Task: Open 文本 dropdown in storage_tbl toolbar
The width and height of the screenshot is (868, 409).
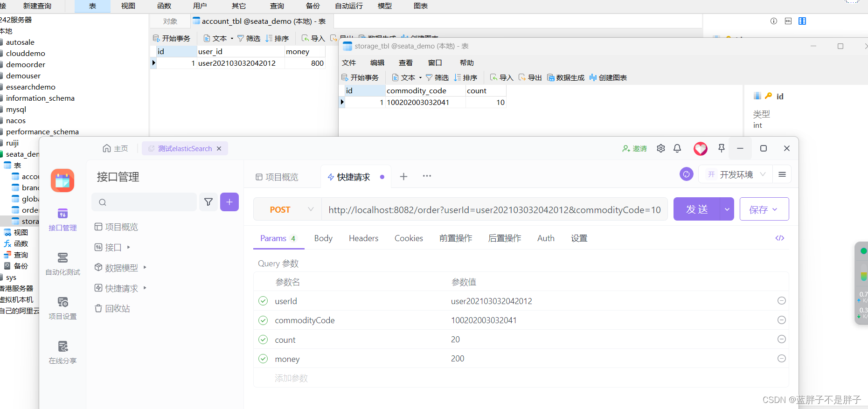Action: [x=407, y=77]
